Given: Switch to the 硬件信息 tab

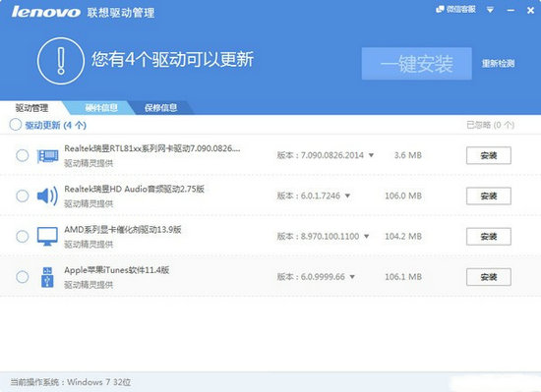Looking at the screenshot, I should point(101,108).
